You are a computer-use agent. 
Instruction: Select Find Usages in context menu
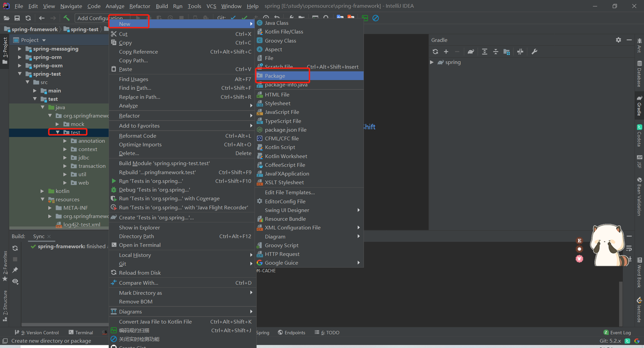click(181, 79)
